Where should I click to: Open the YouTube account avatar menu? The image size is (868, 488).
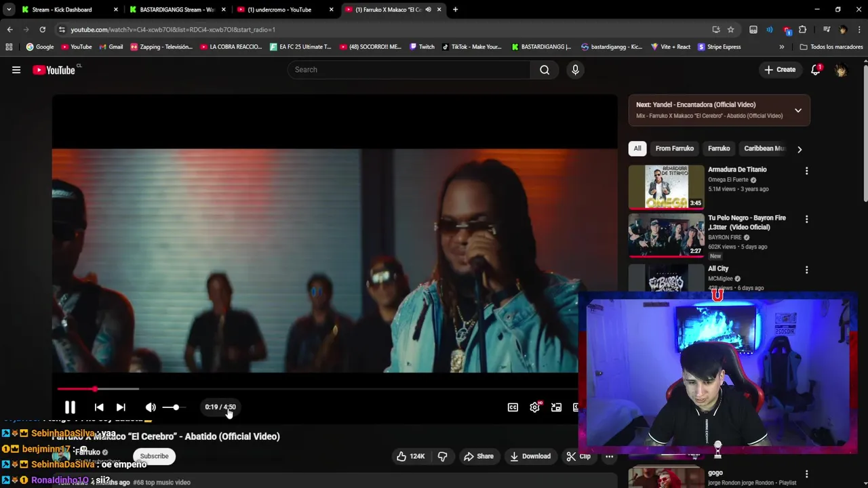point(841,70)
